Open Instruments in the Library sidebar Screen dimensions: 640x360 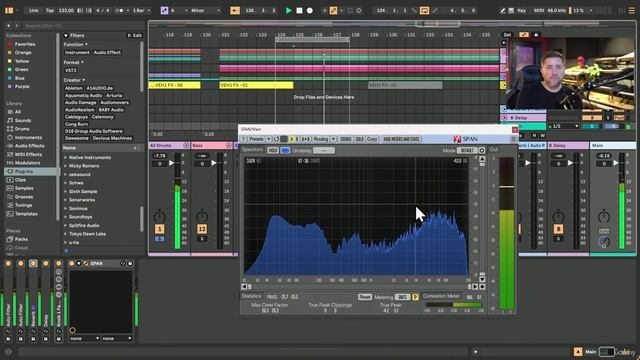(28, 138)
